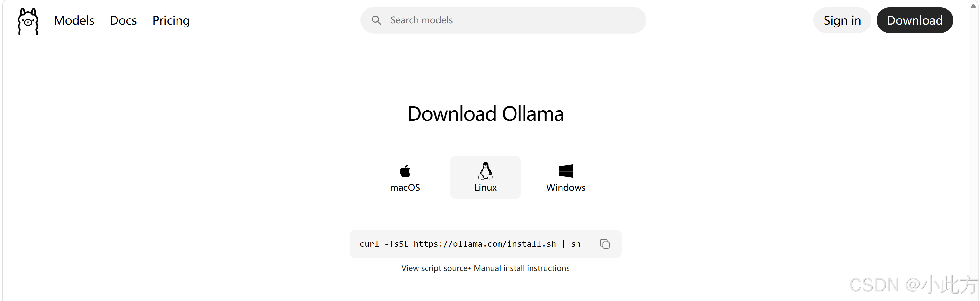Select the macOS download option
This screenshot has height=301, width=980.
pyautogui.click(x=405, y=178)
